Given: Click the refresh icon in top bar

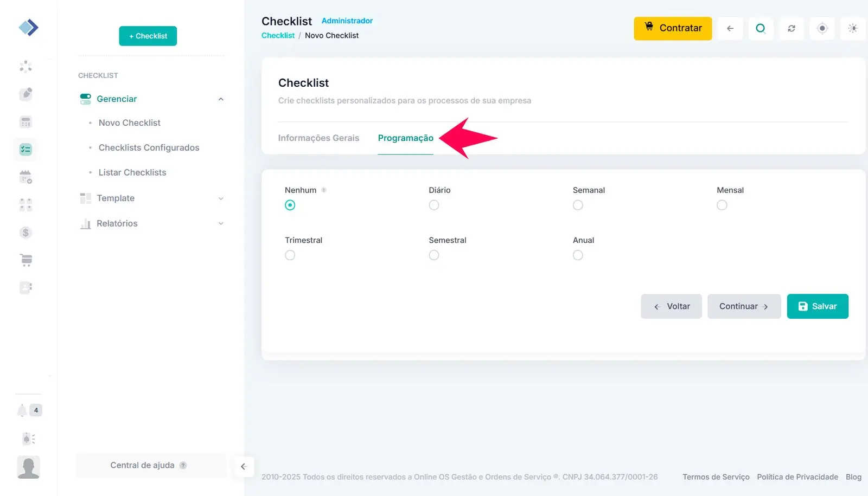Looking at the screenshot, I should [792, 28].
